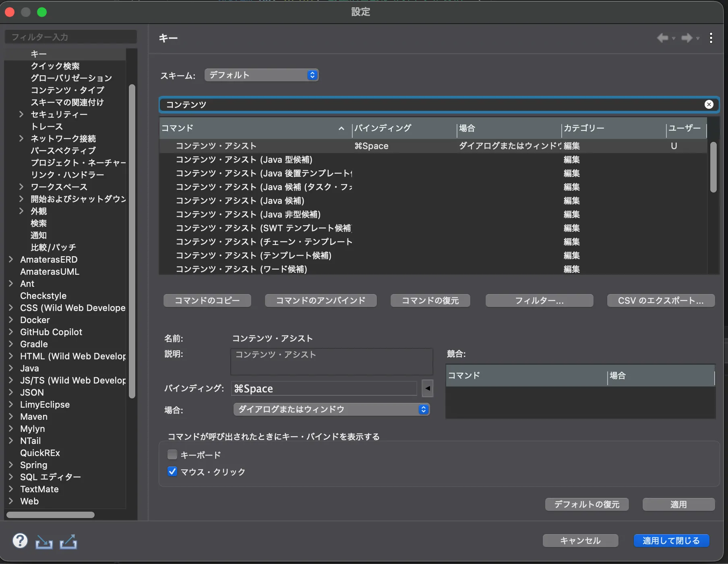This screenshot has height=564, width=728.
Task: Expand the Maven tree node
Action: pyautogui.click(x=11, y=417)
